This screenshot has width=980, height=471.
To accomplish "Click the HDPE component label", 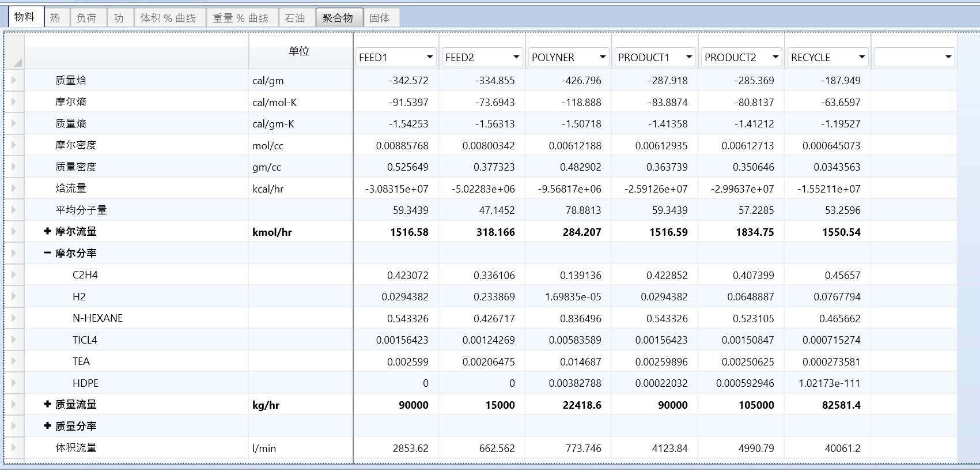I will click(85, 383).
